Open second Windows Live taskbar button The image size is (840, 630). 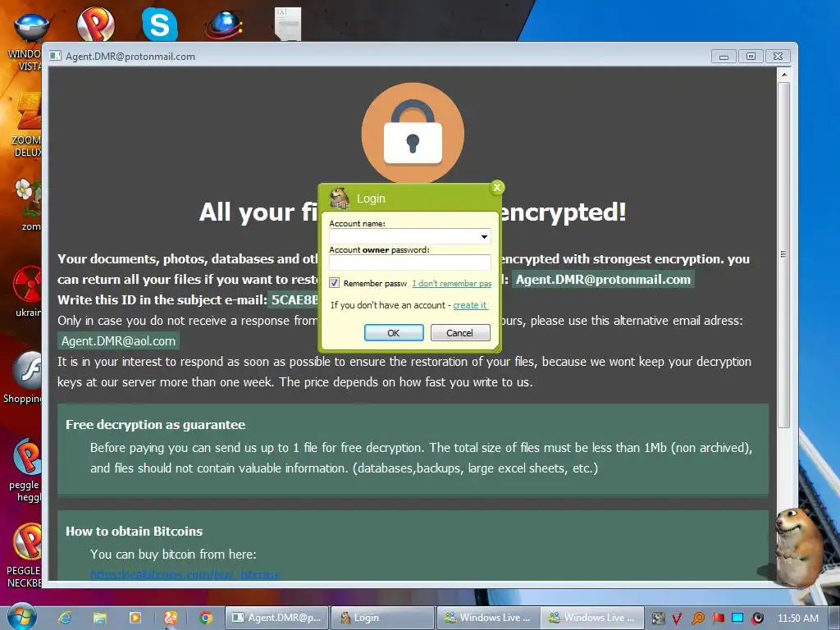pos(592,618)
